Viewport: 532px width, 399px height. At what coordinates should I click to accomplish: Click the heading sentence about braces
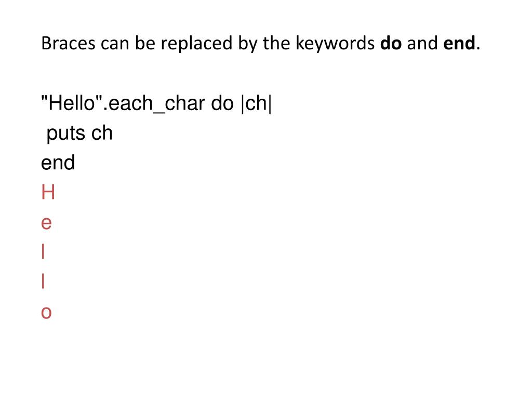[261, 44]
